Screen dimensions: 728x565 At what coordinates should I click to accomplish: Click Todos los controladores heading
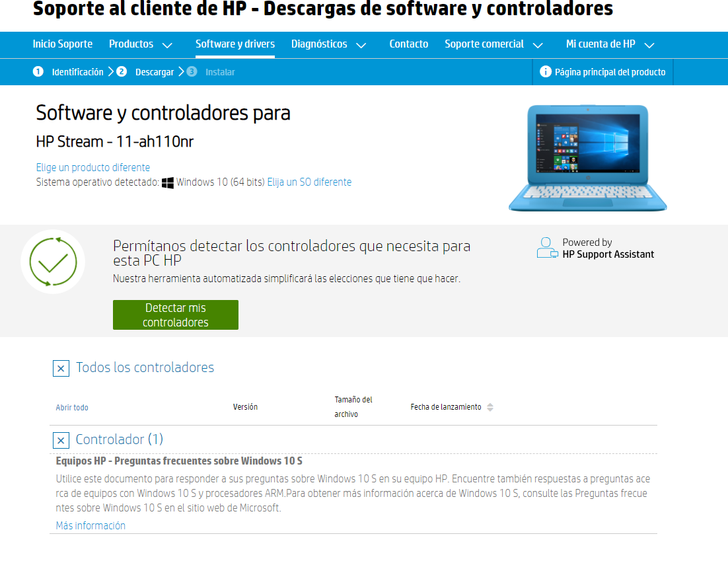[x=145, y=367]
